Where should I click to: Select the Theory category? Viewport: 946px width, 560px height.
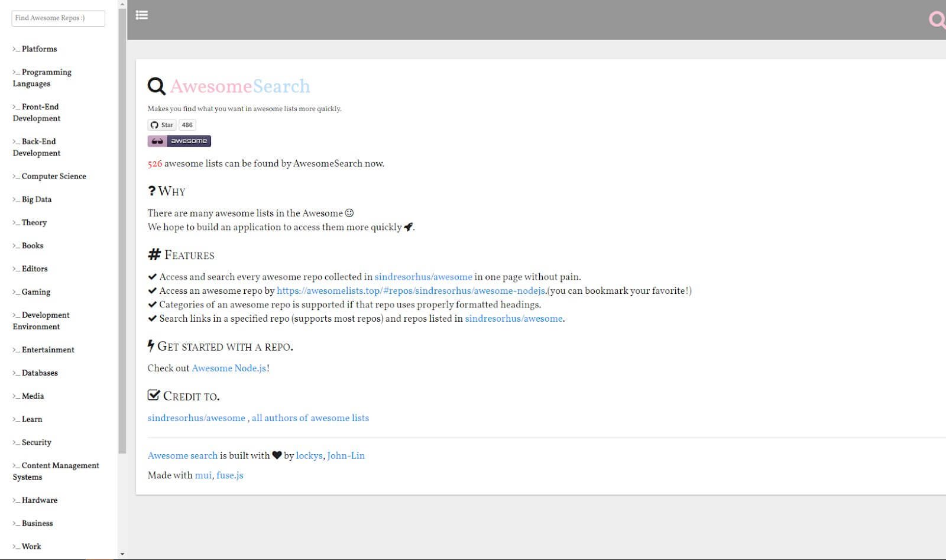(30, 222)
